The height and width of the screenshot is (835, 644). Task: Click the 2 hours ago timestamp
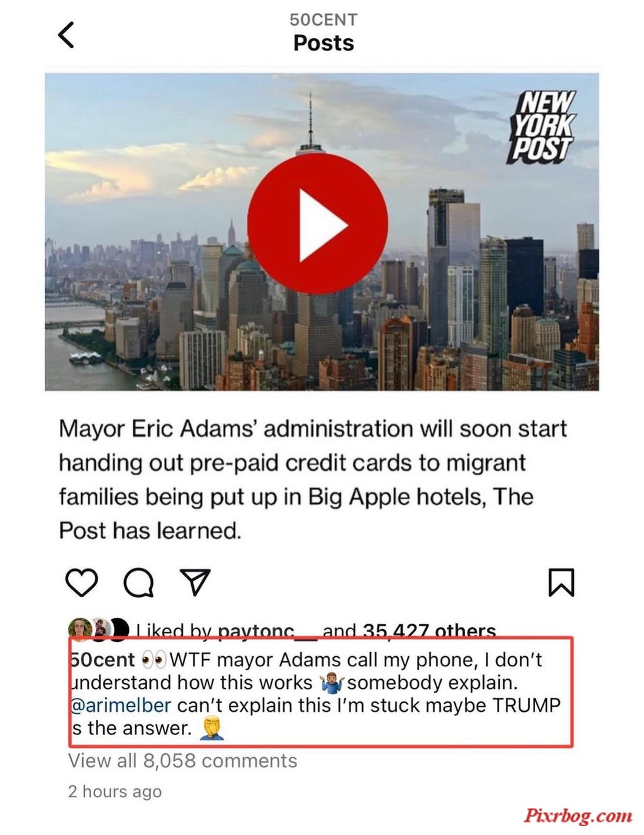tap(115, 791)
